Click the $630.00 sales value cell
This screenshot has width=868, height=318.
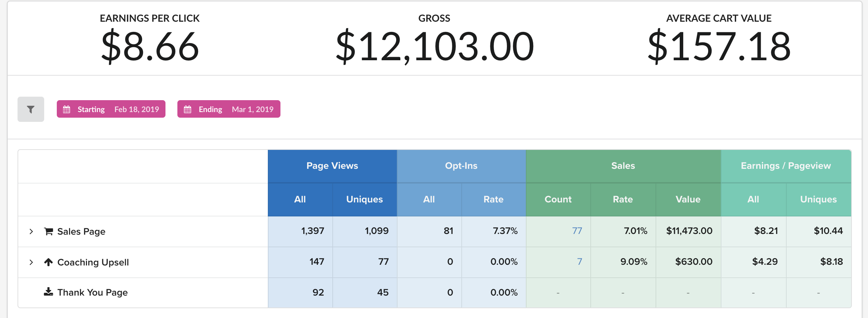click(x=688, y=262)
